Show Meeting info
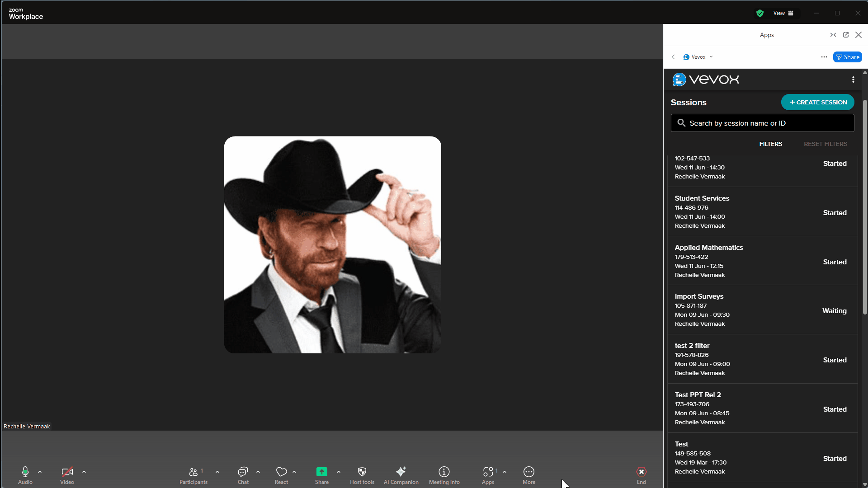The image size is (868, 488). [x=444, y=472]
